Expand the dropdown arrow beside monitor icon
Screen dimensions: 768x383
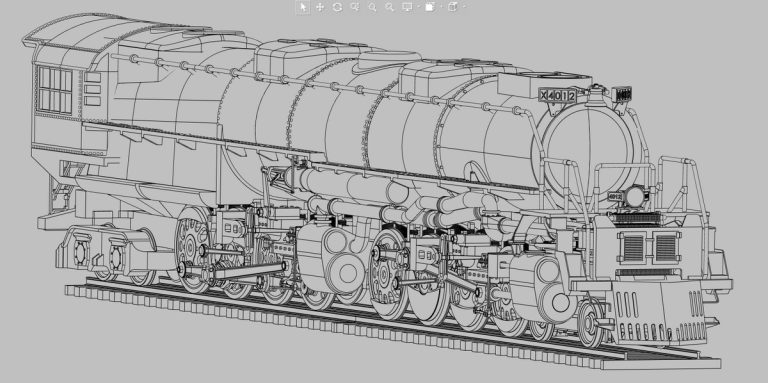click(x=418, y=7)
